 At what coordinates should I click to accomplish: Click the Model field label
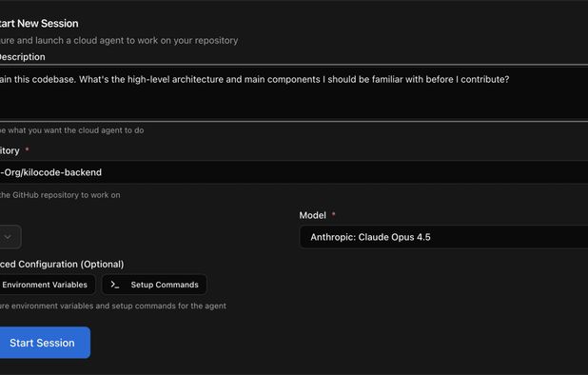[312, 215]
